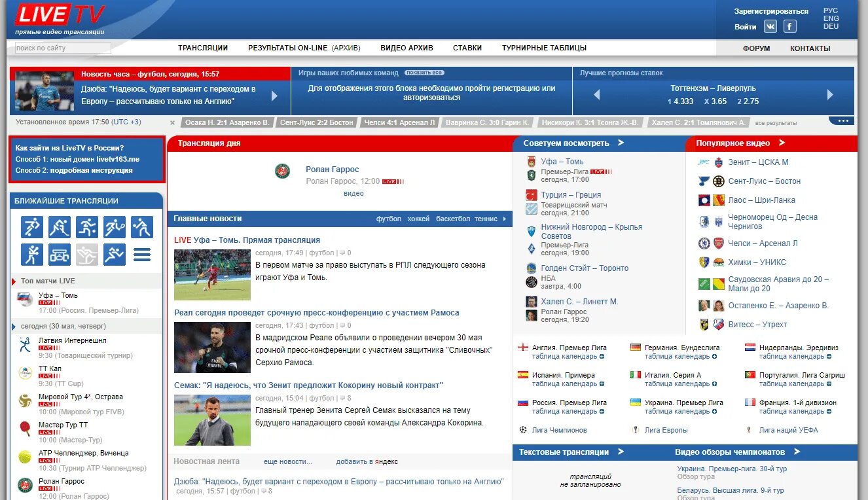868x500 pixels.
Task: Filter upcoming broadcasts by volleyball icon
Action: point(142,227)
